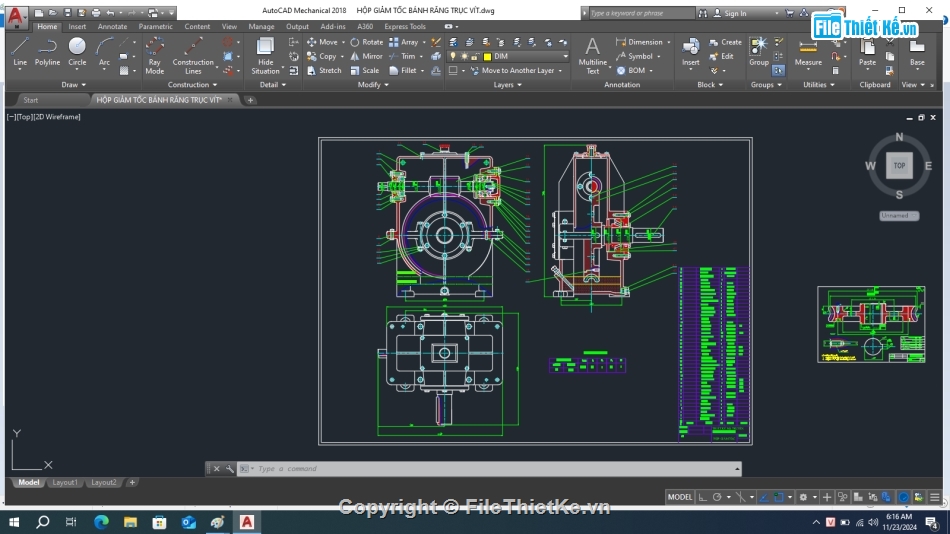
Task: Expand the Modify panel
Action: 373,85
